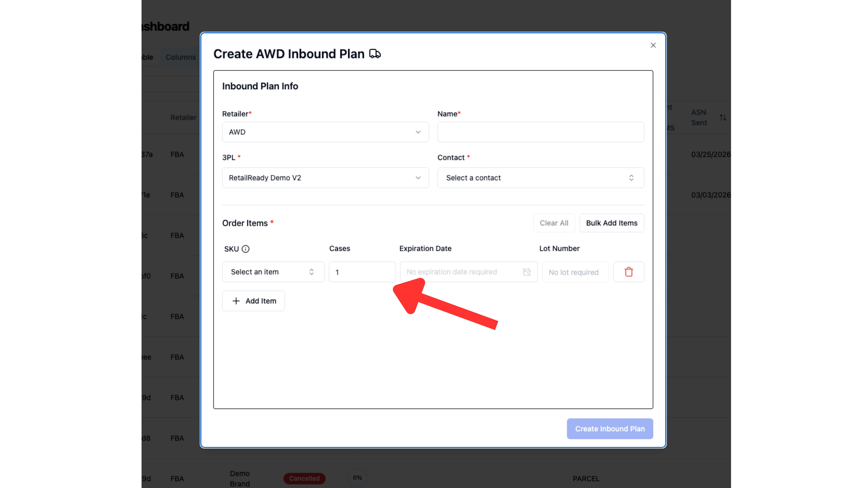The width and height of the screenshot is (868, 488).
Task: Click the Clear All button
Action: point(554,223)
